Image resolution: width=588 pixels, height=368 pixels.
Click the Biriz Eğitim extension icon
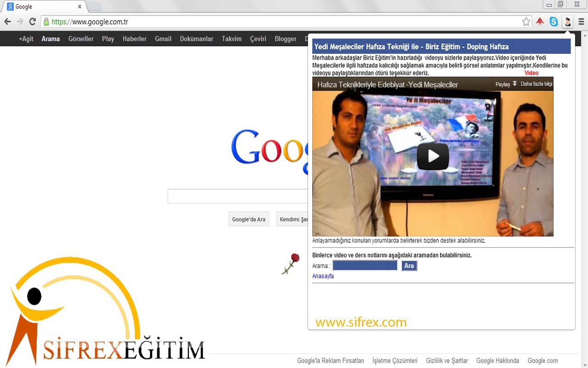pyautogui.click(x=568, y=22)
